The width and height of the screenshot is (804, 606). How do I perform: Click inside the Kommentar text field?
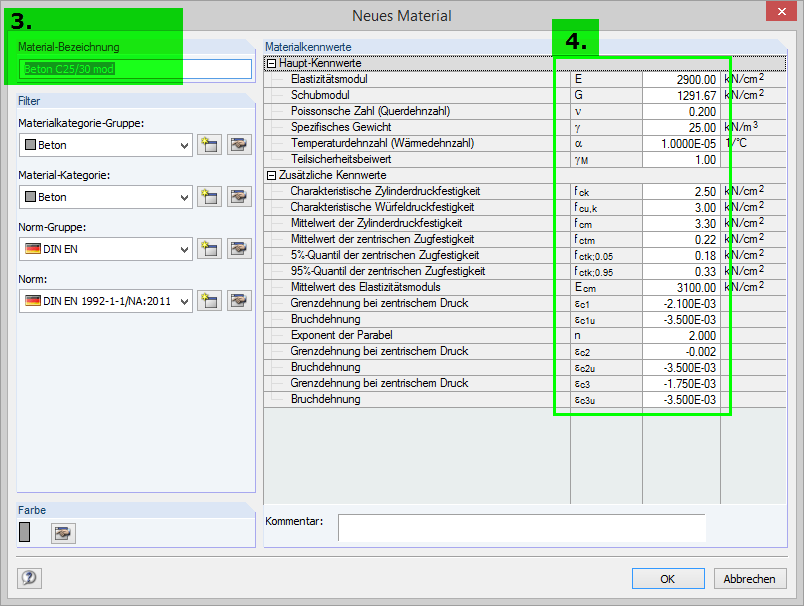[522, 527]
